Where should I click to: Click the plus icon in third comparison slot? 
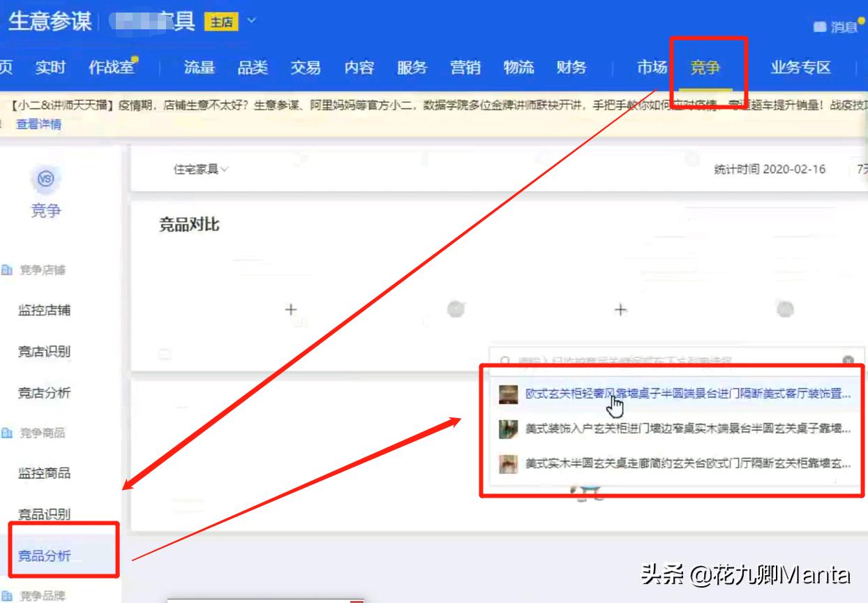tap(620, 310)
